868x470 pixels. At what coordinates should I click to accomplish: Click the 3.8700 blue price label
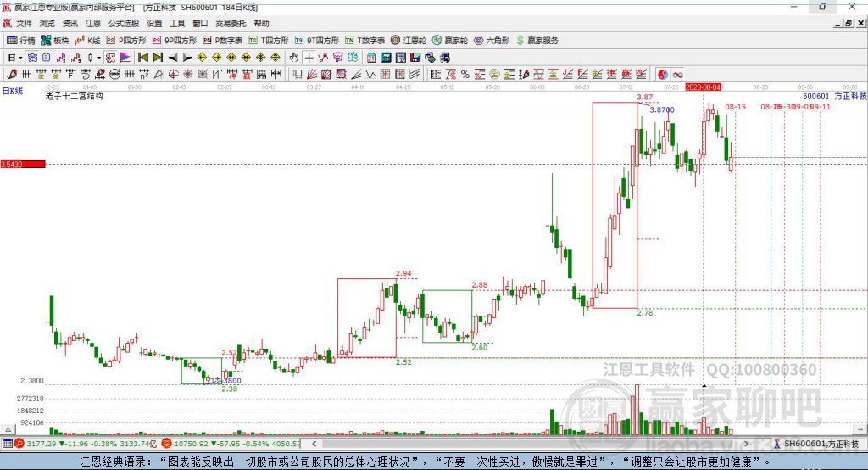[661, 109]
